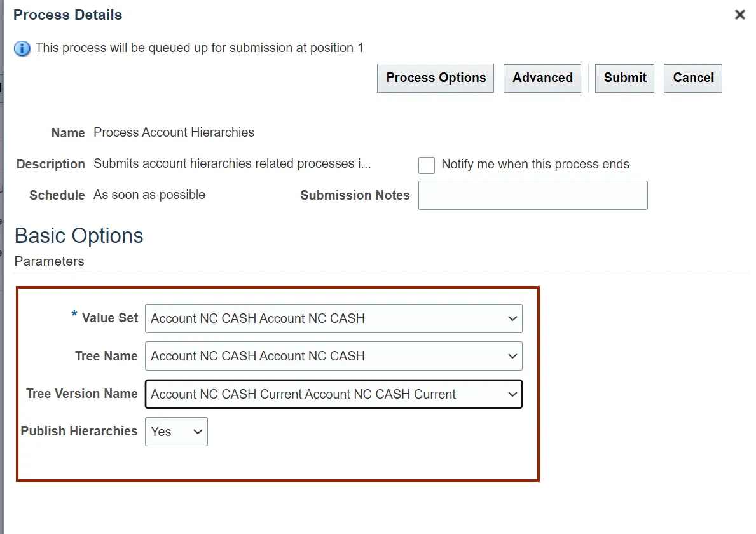
Task: Focus the Submission Notes text box
Action: click(533, 195)
